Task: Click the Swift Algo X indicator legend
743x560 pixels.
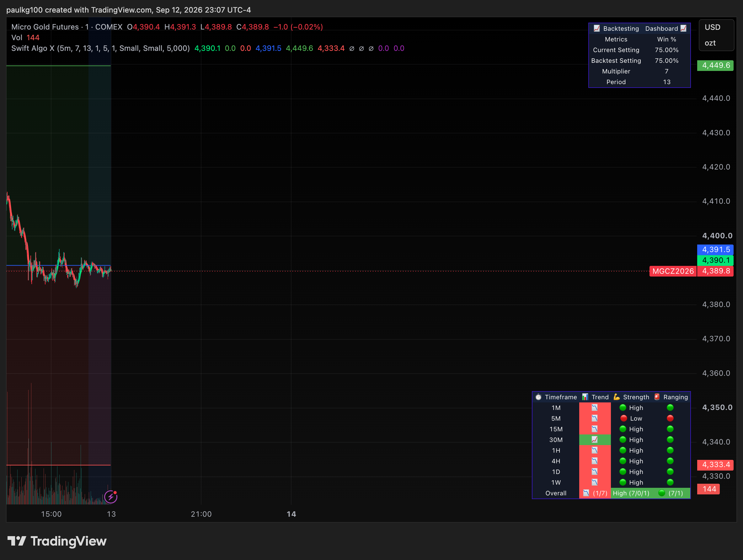Action: tap(100, 48)
